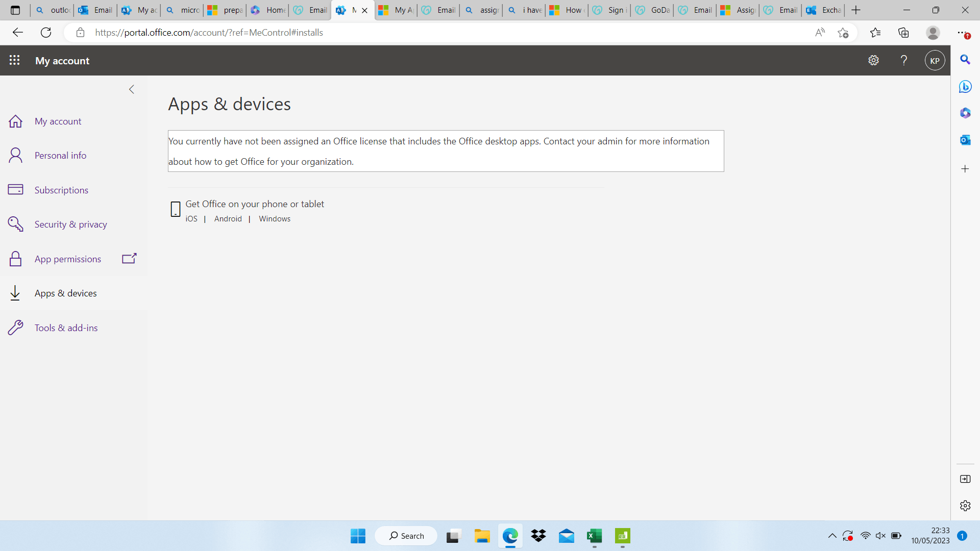Click the iOS download link
Image resolution: width=980 pixels, height=551 pixels.
[x=191, y=219]
